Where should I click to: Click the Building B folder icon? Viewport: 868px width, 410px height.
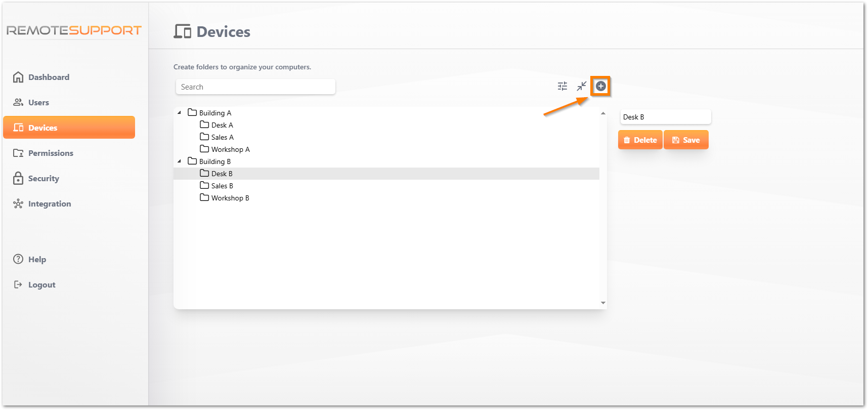click(x=192, y=161)
